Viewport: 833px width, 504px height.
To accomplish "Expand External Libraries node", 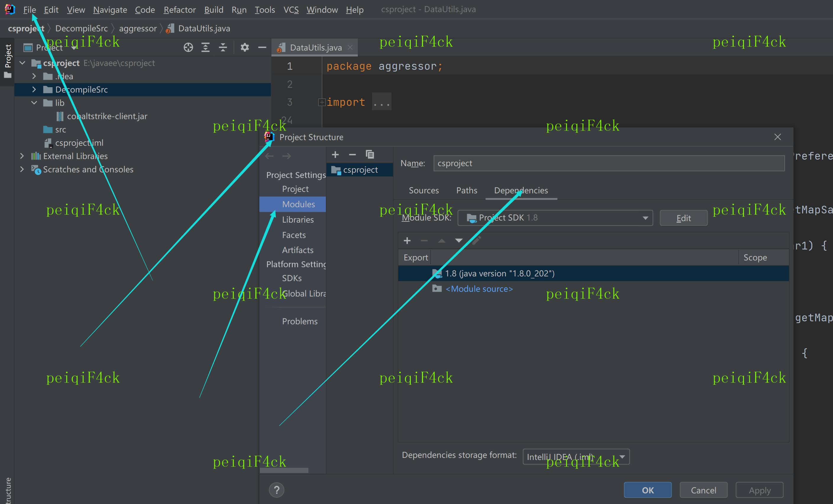I will click(22, 156).
